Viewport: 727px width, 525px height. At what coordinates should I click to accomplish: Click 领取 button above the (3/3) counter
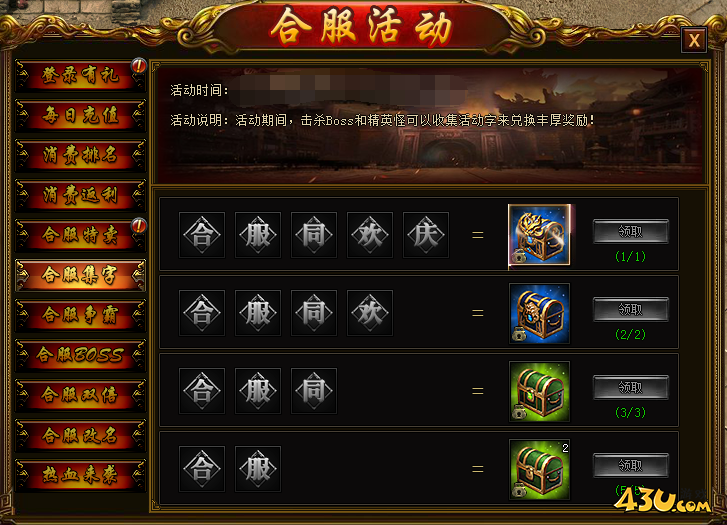coord(631,387)
